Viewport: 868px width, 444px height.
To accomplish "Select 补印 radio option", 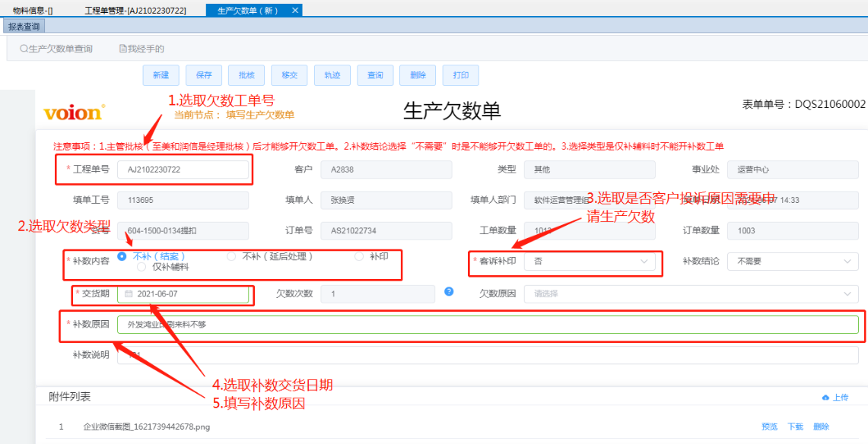I will pyautogui.click(x=359, y=256).
